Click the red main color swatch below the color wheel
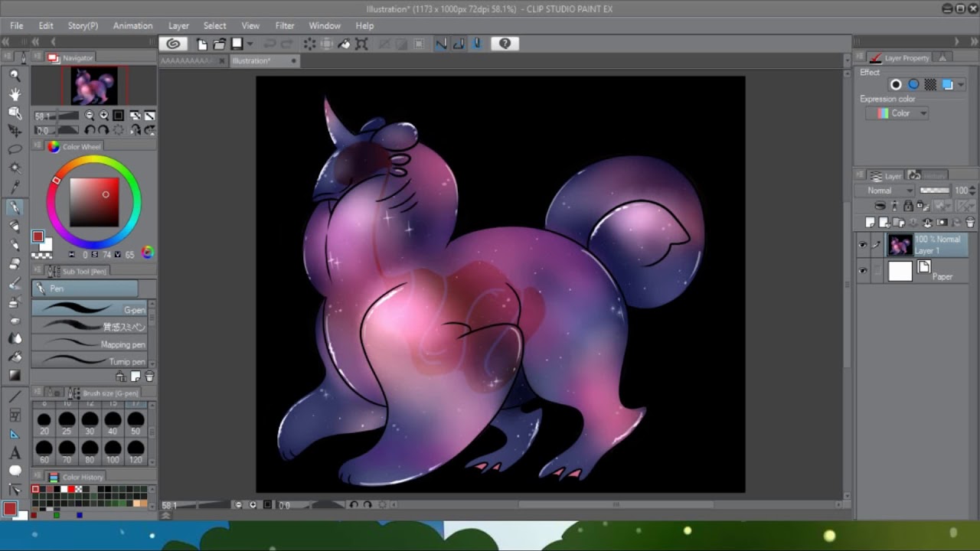This screenshot has height=551, width=980. point(38,236)
